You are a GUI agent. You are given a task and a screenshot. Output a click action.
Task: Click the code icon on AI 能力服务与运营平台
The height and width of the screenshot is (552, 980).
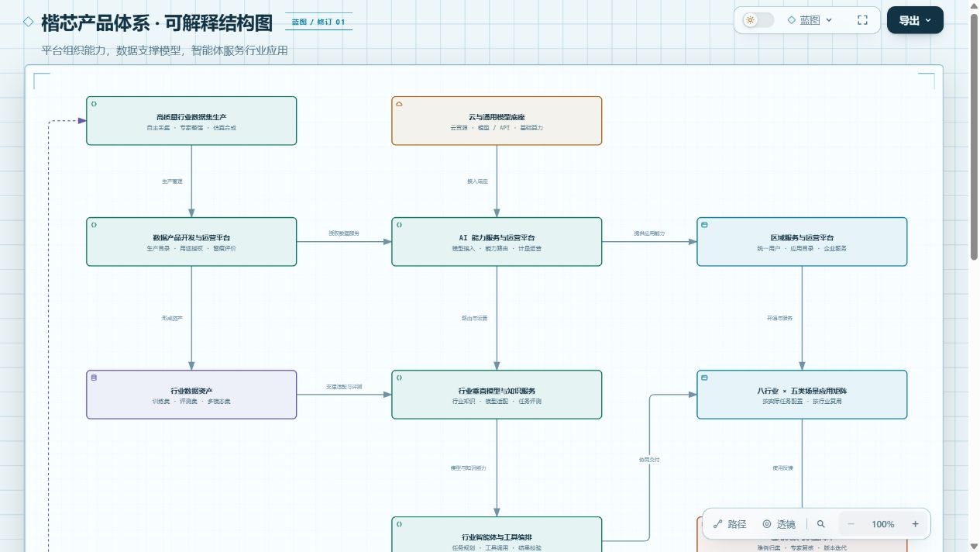click(x=400, y=225)
